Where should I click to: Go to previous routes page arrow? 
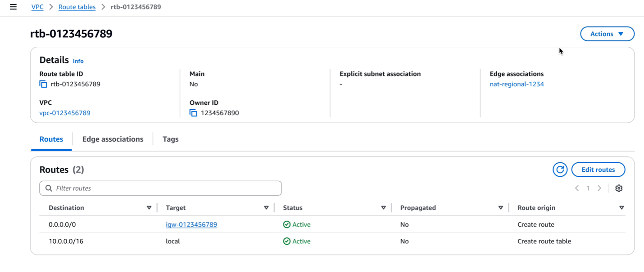coord(577,188)
